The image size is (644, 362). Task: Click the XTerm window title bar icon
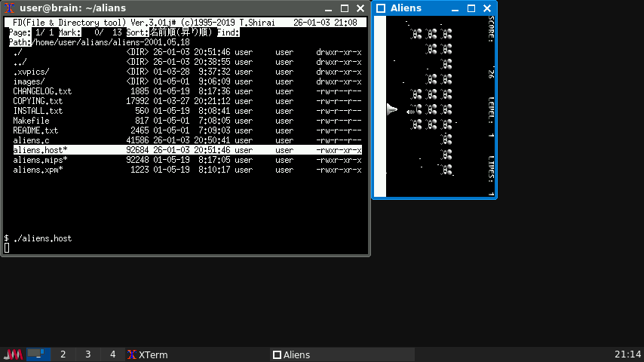click(10, 8)
